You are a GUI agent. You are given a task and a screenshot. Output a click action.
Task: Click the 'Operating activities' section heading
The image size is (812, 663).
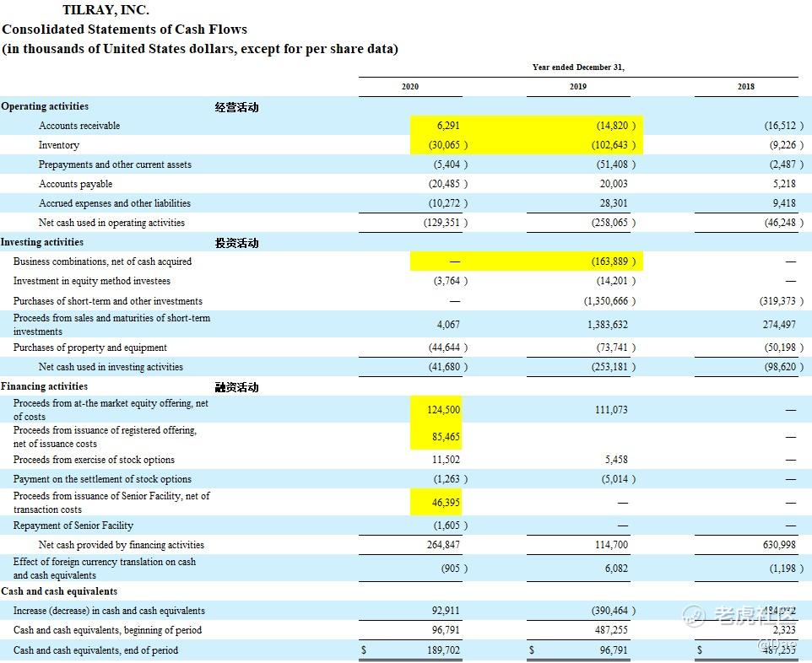pos(45,106)
